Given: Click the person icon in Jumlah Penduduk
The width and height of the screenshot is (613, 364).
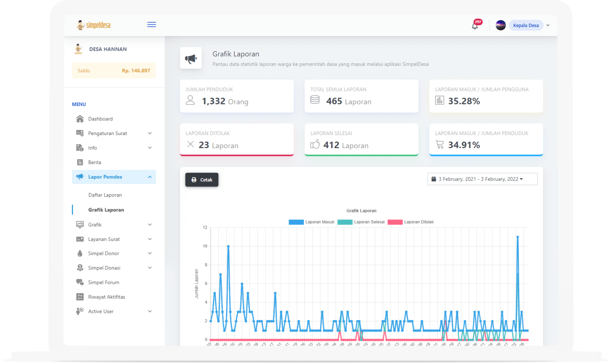Looking at the screenshot, I should coord(190,100).
